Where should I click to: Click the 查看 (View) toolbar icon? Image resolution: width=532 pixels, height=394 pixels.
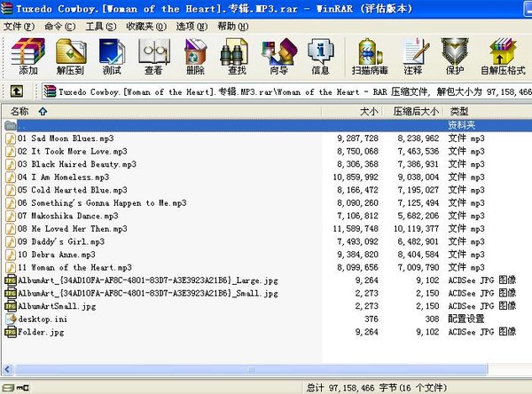154,56
